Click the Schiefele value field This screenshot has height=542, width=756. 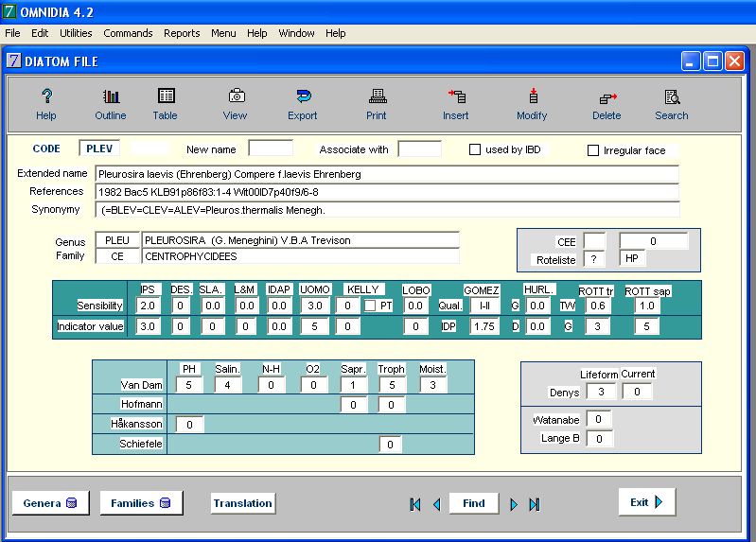(x=390, y=445)
